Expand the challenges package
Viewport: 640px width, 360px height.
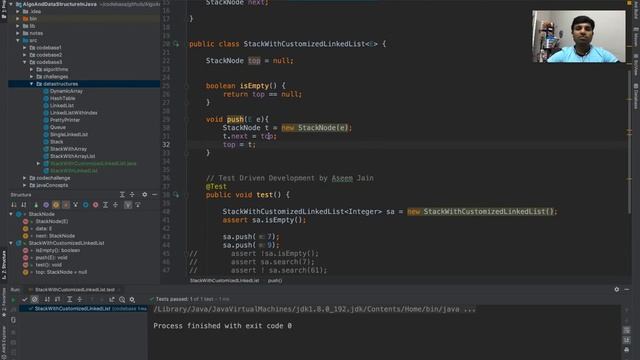click(31, 76)
